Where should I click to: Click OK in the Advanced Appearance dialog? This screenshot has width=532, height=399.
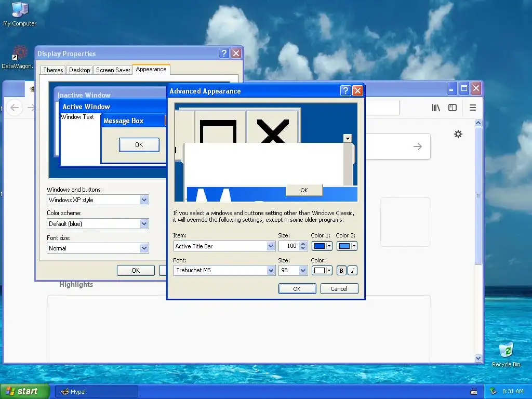(297, 289)
